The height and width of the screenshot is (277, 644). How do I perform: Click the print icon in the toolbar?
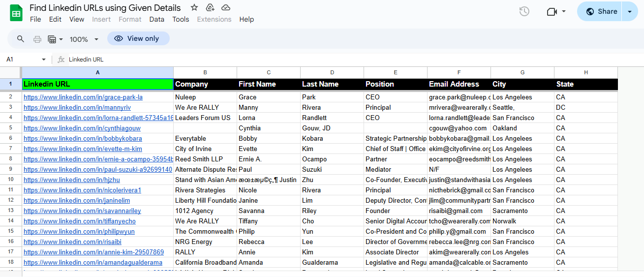pos(37,39)
